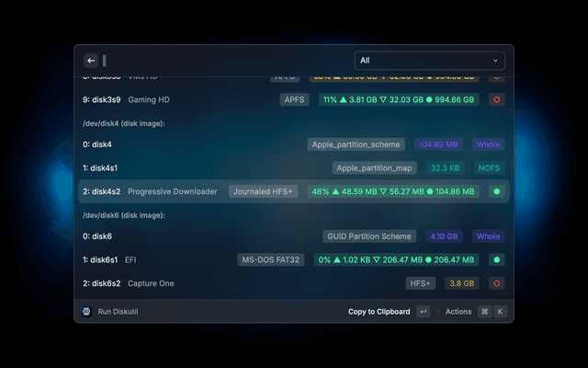588x368 pixels.
Task: Click the red unmounted indicator for Gaming HD
Action: click(x=496, y=99)
